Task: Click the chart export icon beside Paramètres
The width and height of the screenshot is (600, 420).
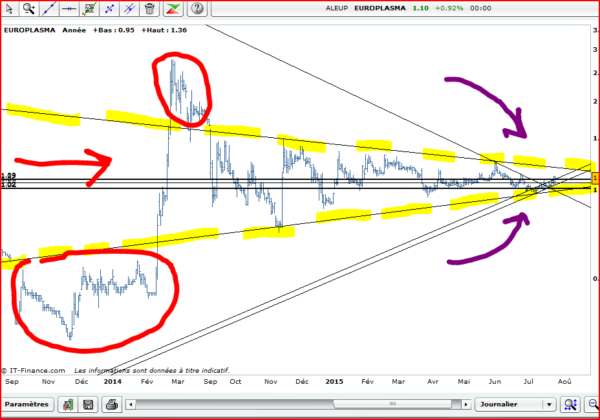Action: (68, 405)
